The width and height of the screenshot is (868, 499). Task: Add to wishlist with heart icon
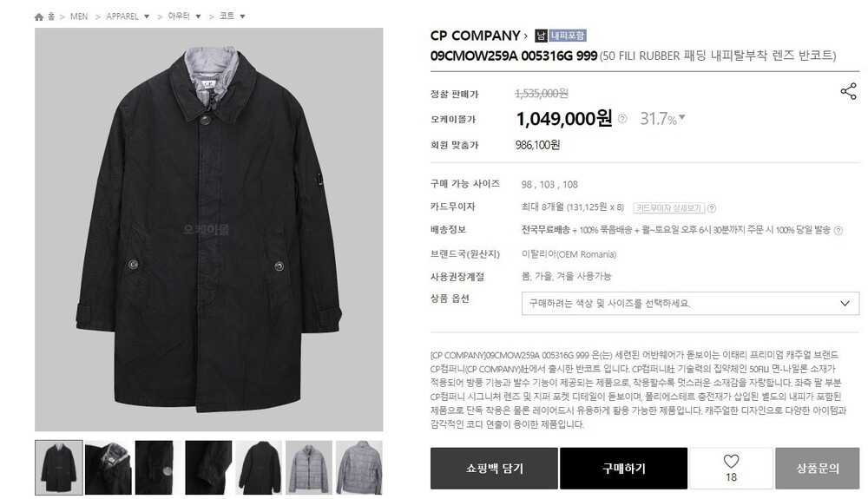pos(731,468)
